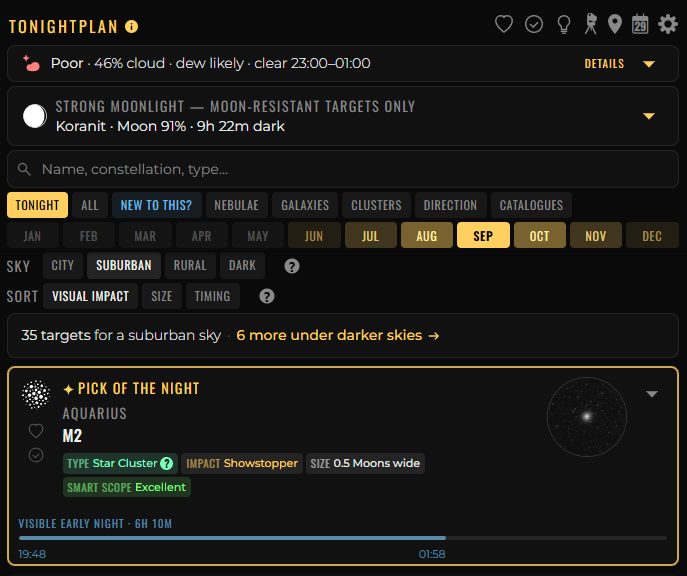687x576 pixels.
Task: Click the info icon beside TonightPlan
Action: tap(131, 27)
